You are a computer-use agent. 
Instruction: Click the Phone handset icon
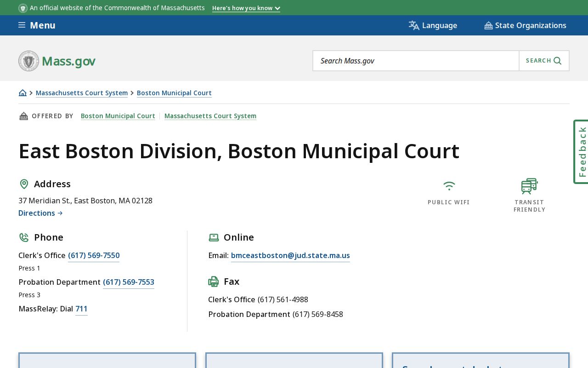(x=24, y=237)
